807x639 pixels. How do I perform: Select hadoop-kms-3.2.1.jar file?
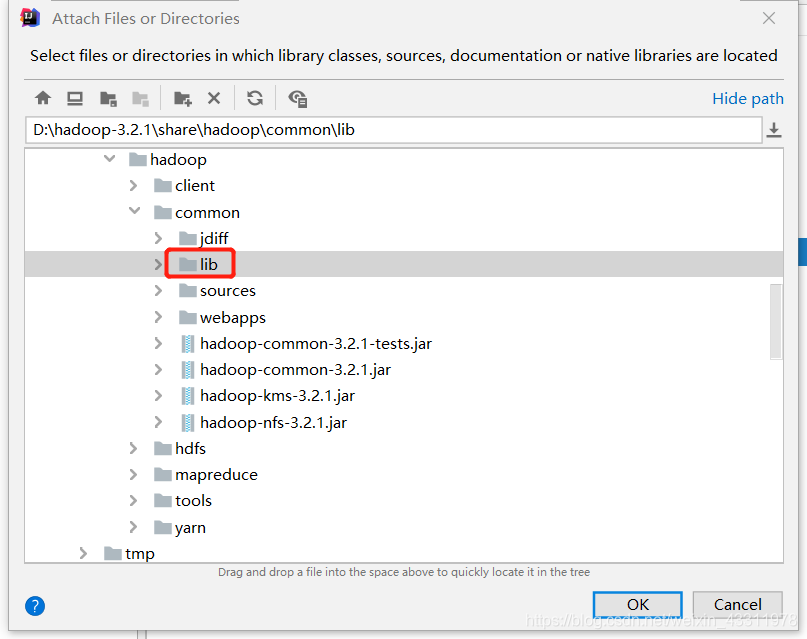[268, 395]
